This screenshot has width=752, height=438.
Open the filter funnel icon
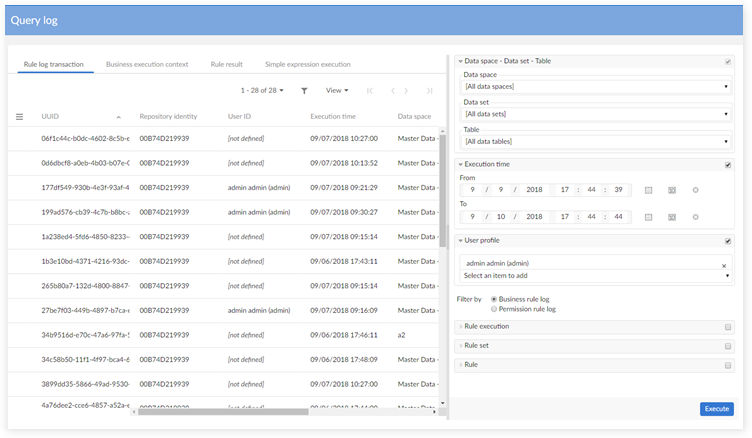[304, 91]
